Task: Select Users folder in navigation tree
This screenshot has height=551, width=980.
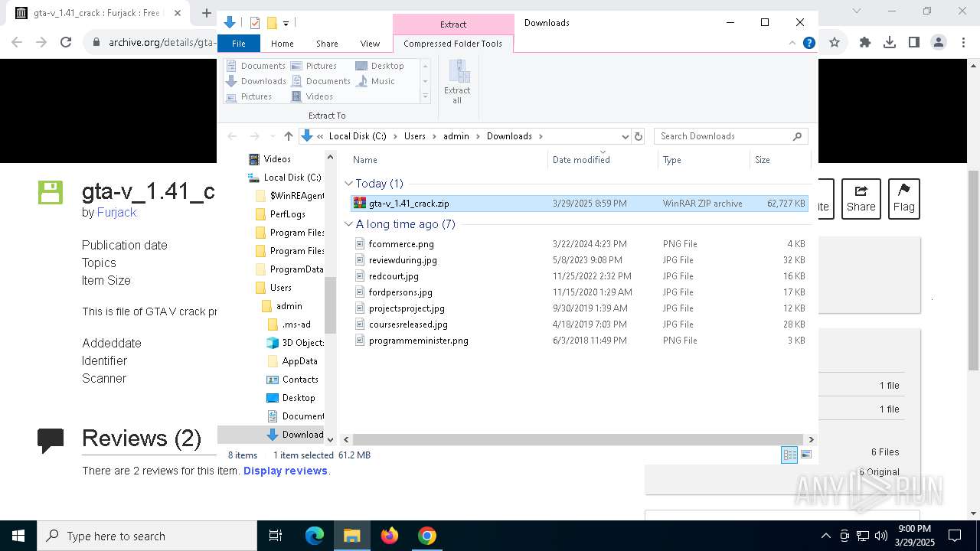Action: click(273, 288)
